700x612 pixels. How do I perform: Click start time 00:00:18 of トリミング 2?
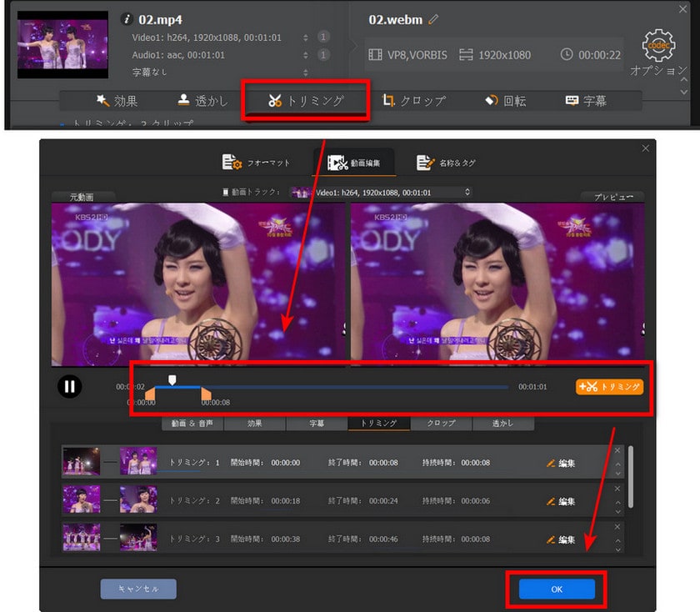286,501
